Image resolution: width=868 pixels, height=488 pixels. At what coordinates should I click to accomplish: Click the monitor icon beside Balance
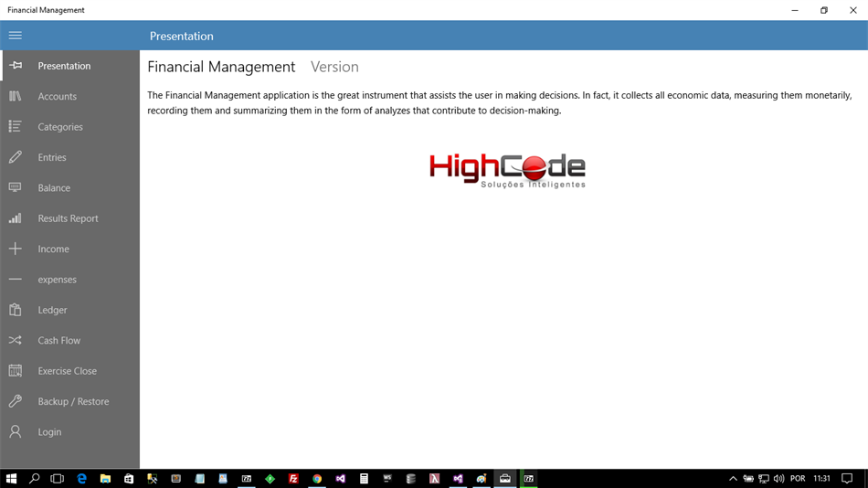tap(16, 187)
